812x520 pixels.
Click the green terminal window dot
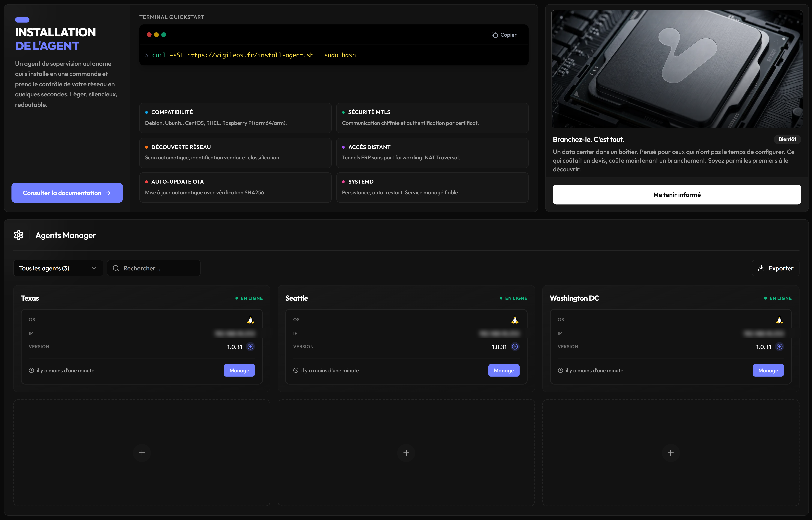point(164,35)
